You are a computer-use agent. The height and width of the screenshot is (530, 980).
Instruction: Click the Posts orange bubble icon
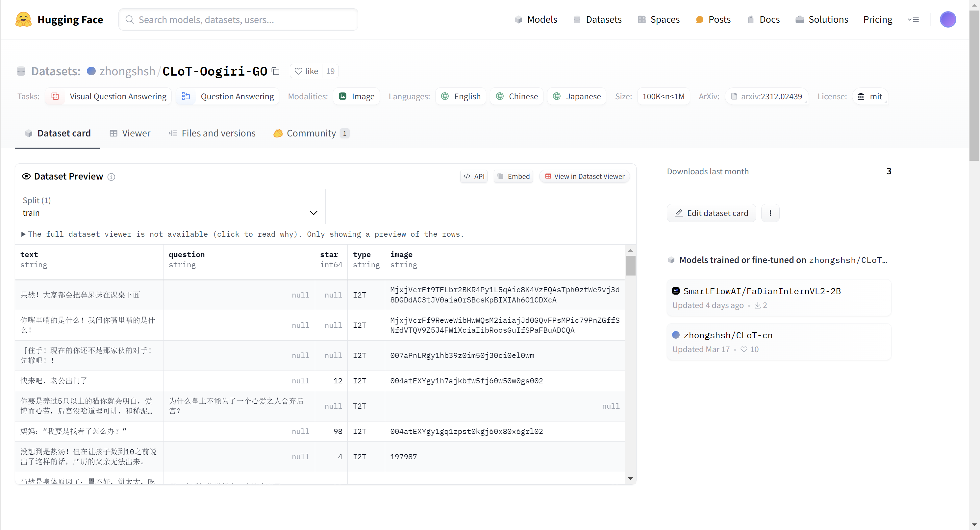click(699, 19)
